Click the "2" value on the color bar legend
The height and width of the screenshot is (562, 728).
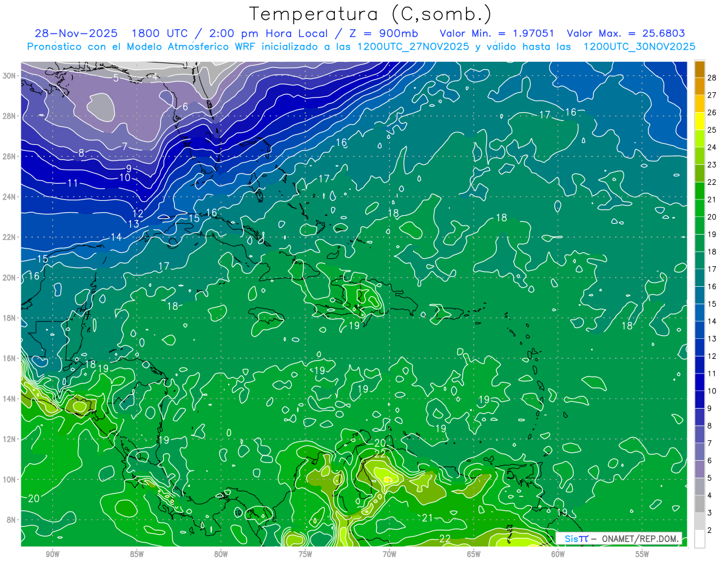(x=710, y=530)
